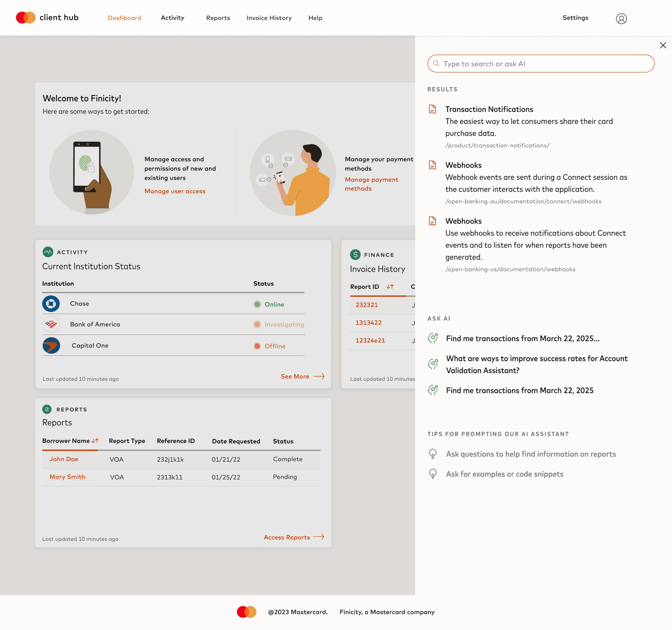Viewport: 672px width, 630px height.
Task: Click reference ID 232j1k1k cell
Action: tap(170, 459)
